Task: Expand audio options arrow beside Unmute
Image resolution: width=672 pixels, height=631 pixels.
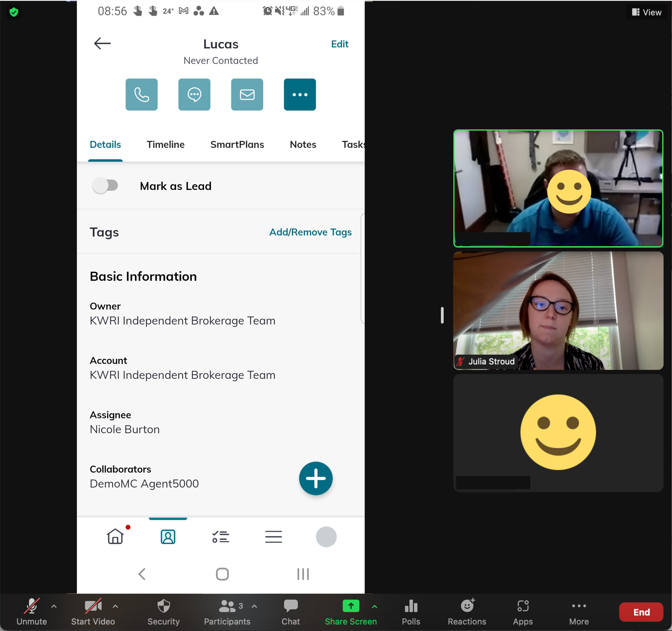Action: click(x=54, y=606)
